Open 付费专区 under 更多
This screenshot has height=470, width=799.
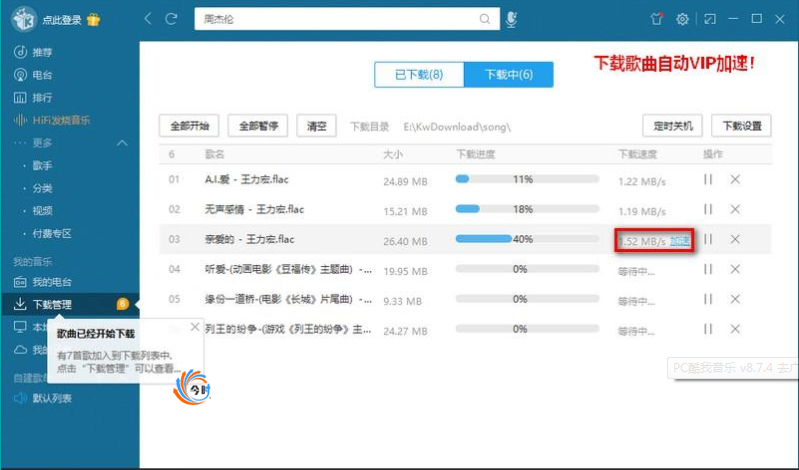pyautogui.click(x=51, y=233)
